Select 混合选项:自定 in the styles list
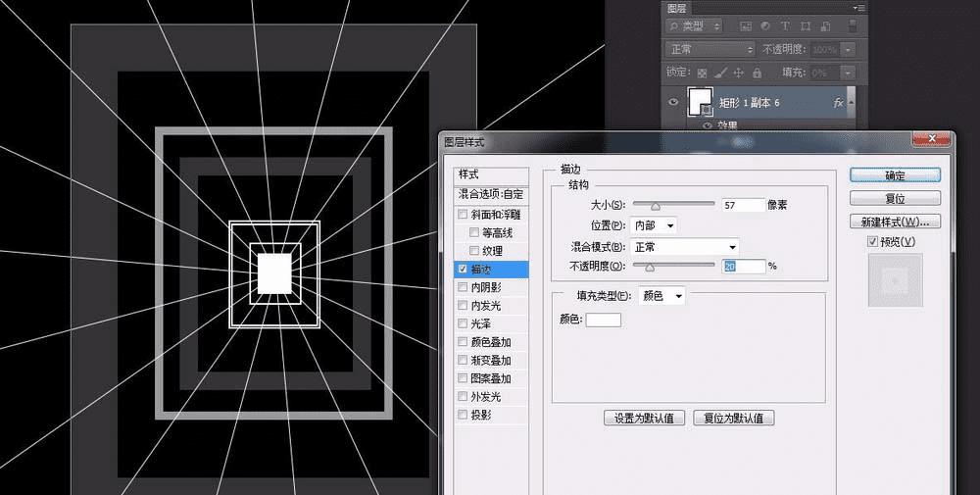Viewport: 980px width, 495px height. point(491,194)
